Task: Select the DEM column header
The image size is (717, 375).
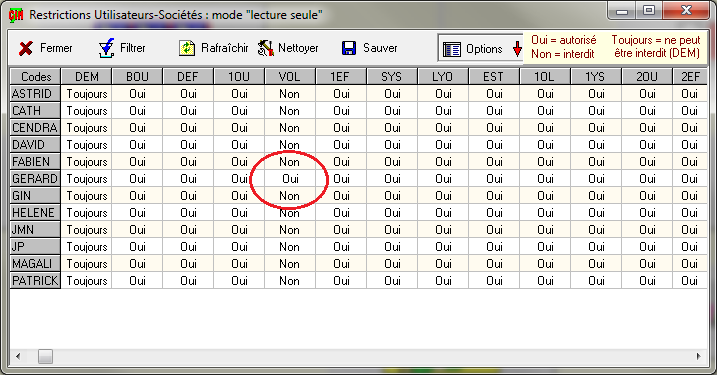Action: [87, 76]
